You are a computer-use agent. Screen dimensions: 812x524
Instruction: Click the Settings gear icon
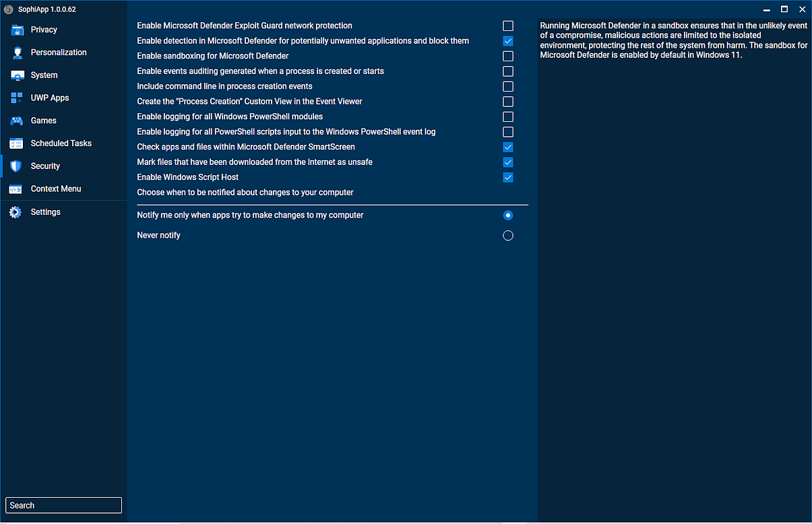[x=15, y=212]
